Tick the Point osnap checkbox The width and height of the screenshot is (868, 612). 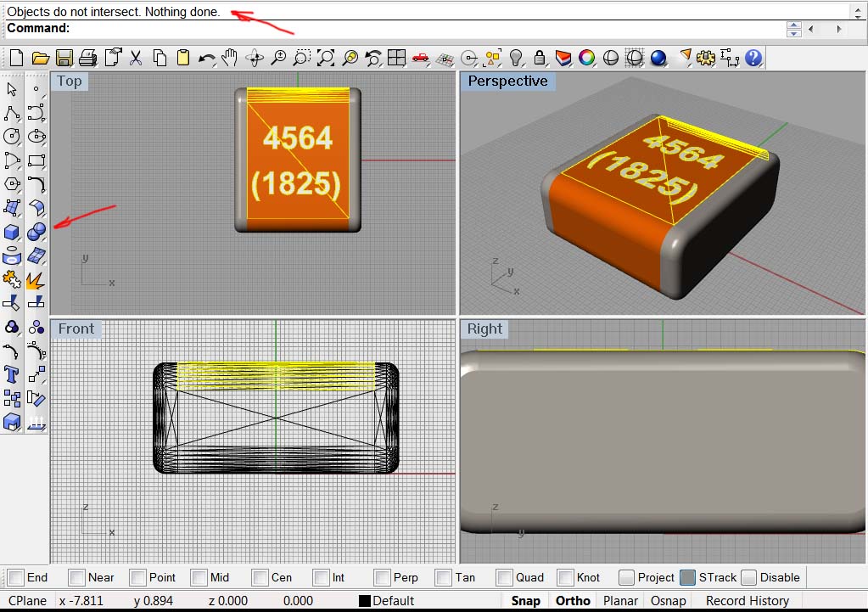click(137, 578)
